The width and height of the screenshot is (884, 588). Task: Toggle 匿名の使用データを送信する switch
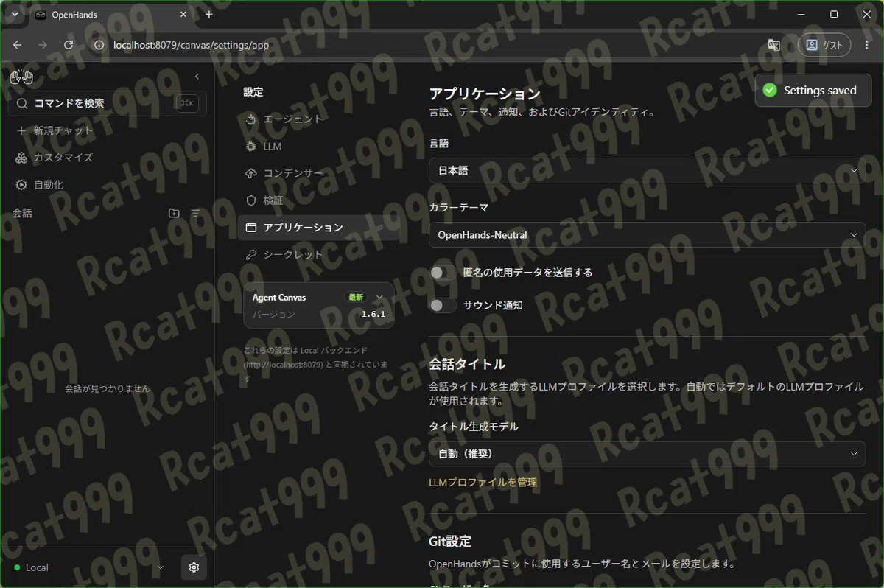pos(443,273)
